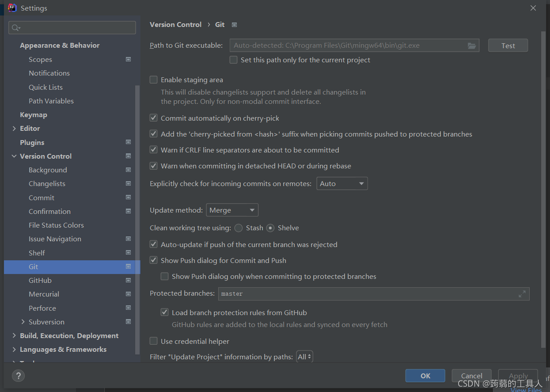Toggle the Enable staging area checkbox
550x392 pixels.
pos(154,80)
